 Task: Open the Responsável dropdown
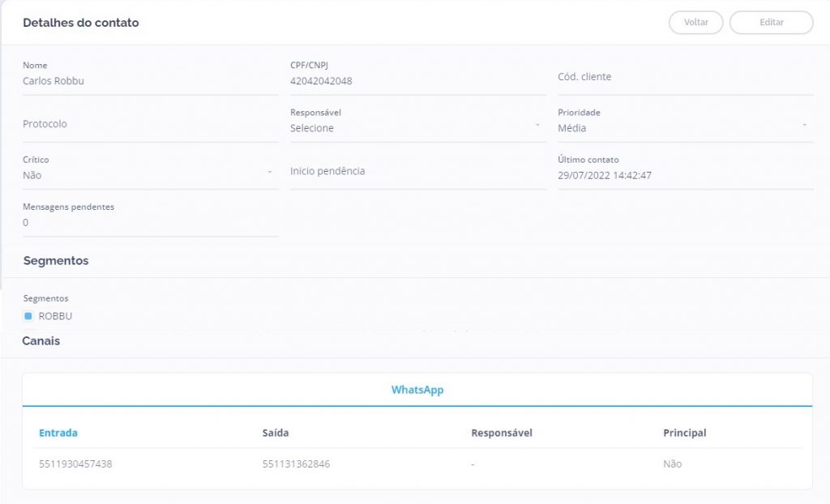417,128
